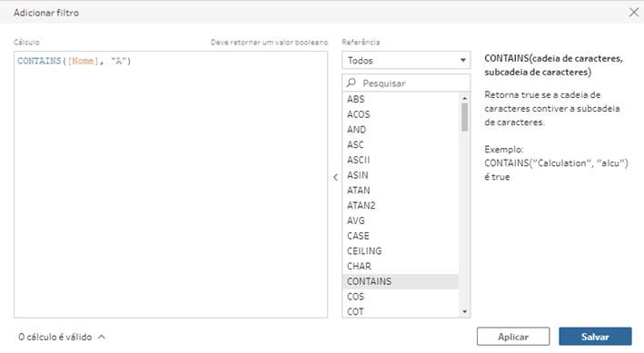Close the Adicionar filtro dialog
Viewport: 644px width, 353px height.
tap(634, 13)
